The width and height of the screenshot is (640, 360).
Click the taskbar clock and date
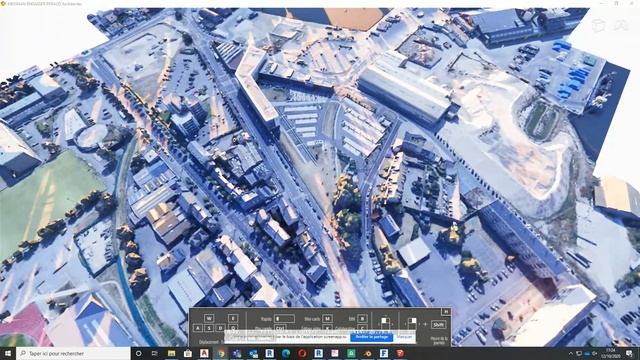tap(611, 353)
